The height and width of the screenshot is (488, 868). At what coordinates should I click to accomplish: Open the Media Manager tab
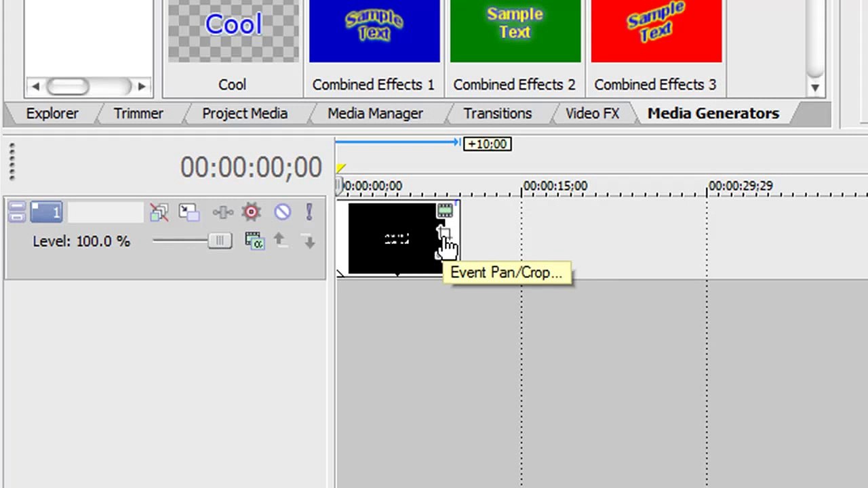tap(375, 113)
